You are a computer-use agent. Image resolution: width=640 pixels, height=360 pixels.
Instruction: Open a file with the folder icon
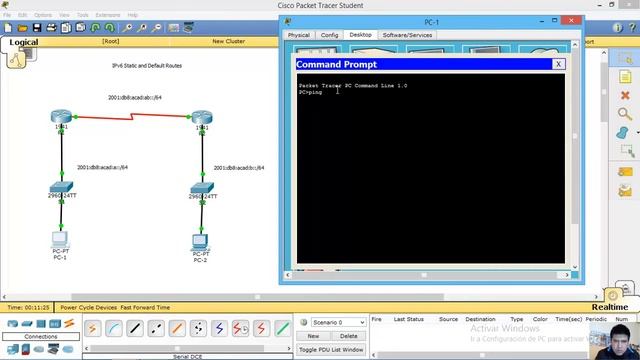pyautogui.click(x=22, y=28)
